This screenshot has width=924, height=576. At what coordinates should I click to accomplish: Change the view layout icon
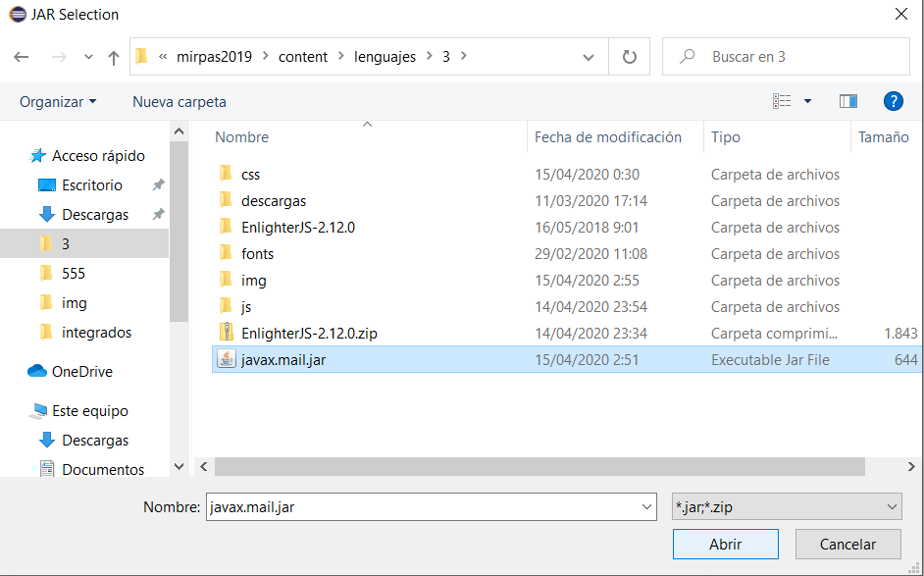782,101
